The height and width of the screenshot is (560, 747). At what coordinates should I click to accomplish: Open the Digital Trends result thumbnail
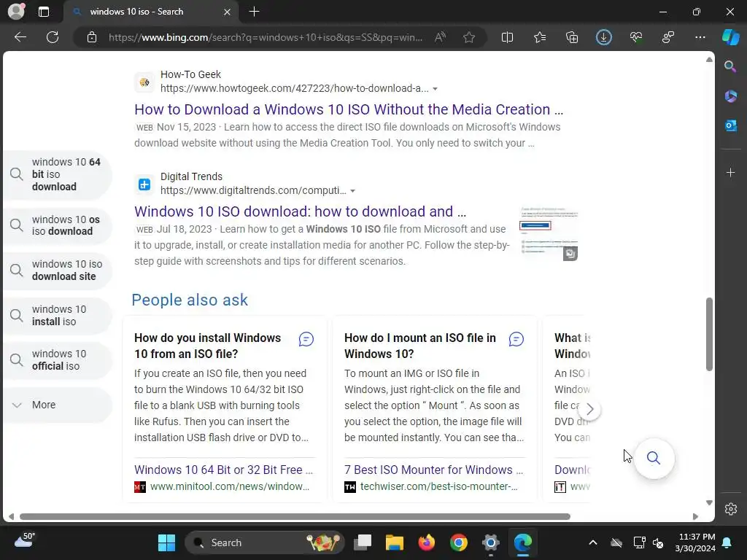549,234
